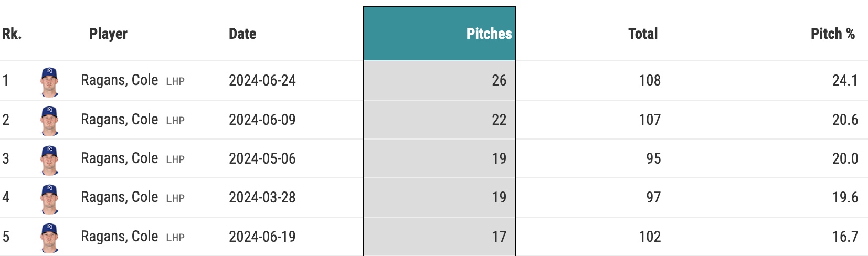This screenshot has width=868, height=256.
Task: Click the player headshot in row 4
Action: 49,198
